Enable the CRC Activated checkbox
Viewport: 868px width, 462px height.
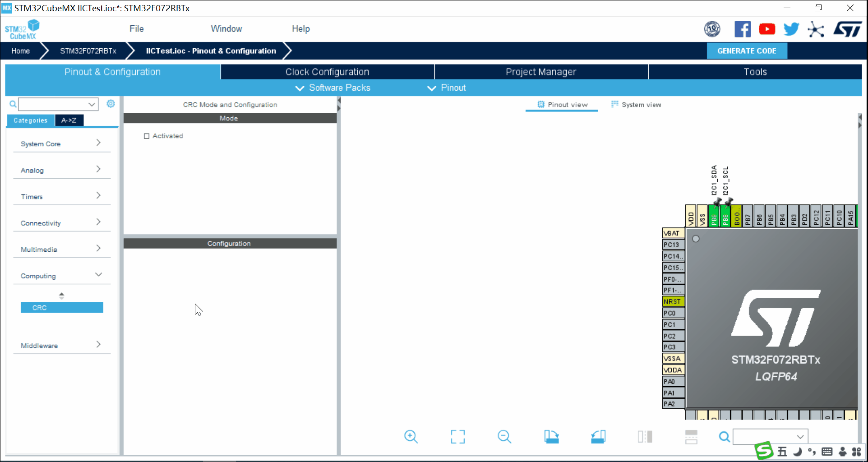tap(147, 136)
